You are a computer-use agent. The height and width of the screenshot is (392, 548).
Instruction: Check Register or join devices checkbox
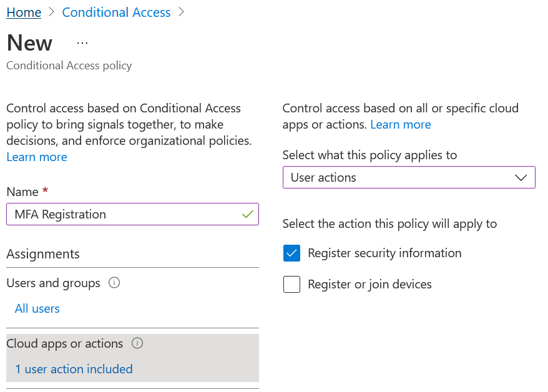pos(292,284)
